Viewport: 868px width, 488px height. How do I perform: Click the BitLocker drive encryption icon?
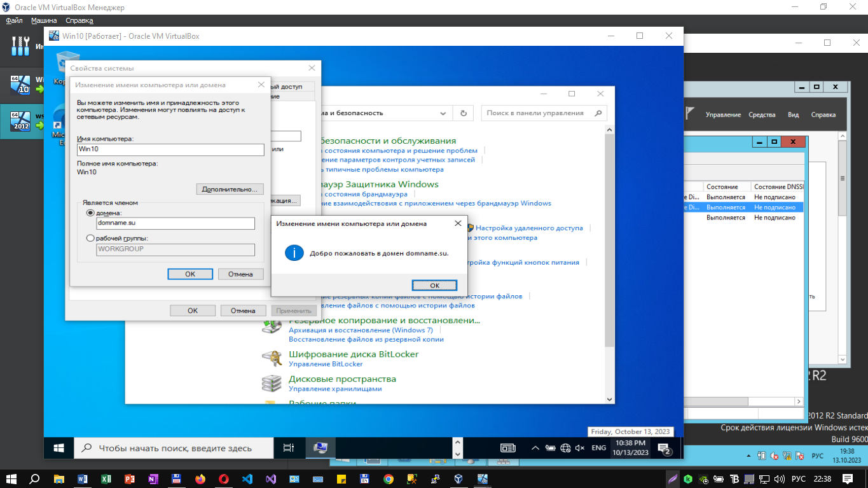[x=272, y=358]
